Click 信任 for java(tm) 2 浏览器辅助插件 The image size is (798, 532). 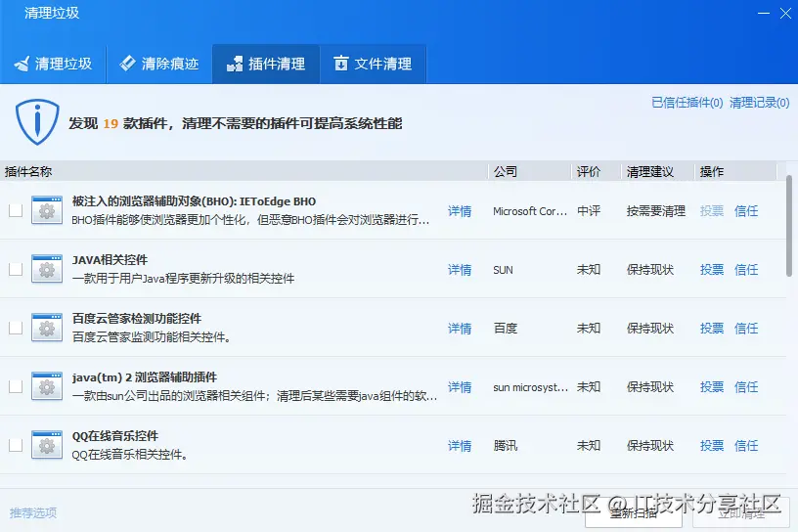(x=746, y=387)
